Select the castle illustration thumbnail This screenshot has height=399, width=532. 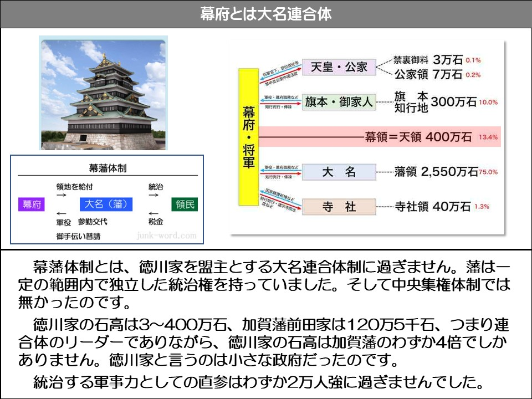[x=103, y=91]
